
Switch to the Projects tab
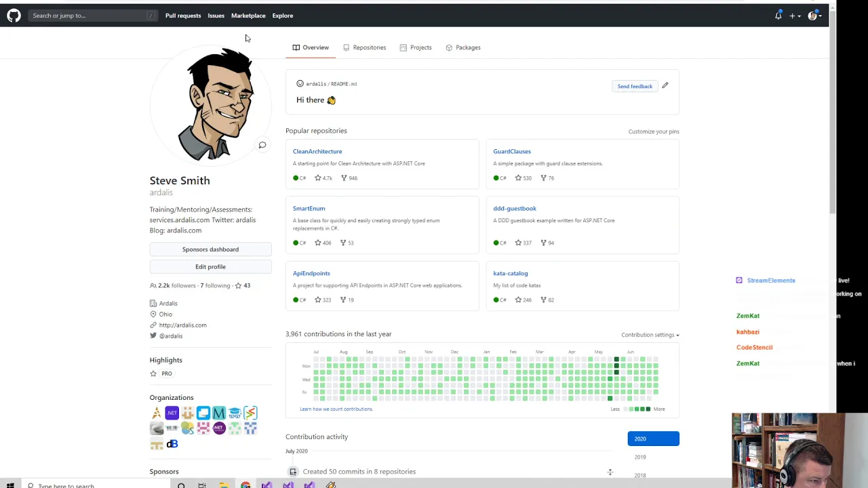pyautogui.click(x=416, y=47)
